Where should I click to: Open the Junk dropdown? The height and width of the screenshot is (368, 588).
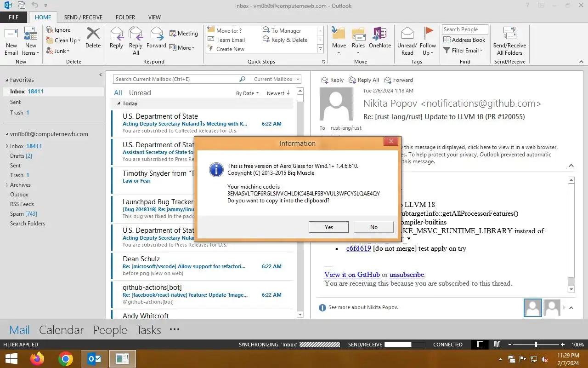(x=58, y=51)
